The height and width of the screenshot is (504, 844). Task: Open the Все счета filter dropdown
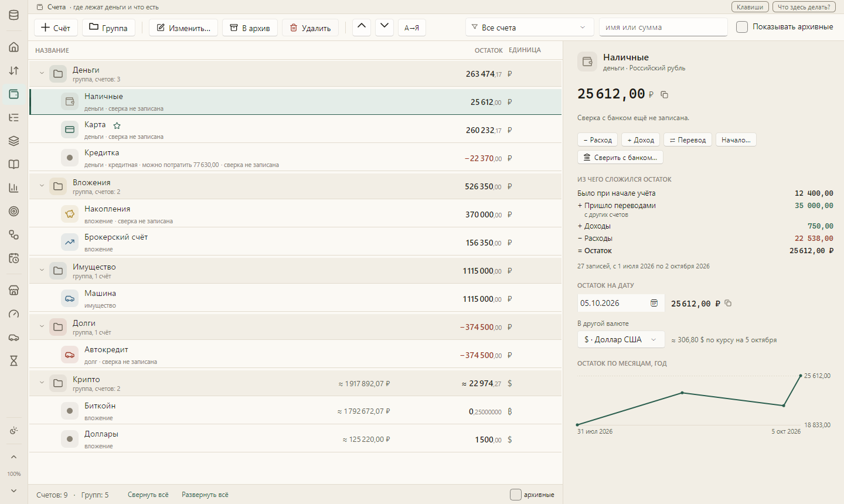pyautogui.click(x=530, y=28)
